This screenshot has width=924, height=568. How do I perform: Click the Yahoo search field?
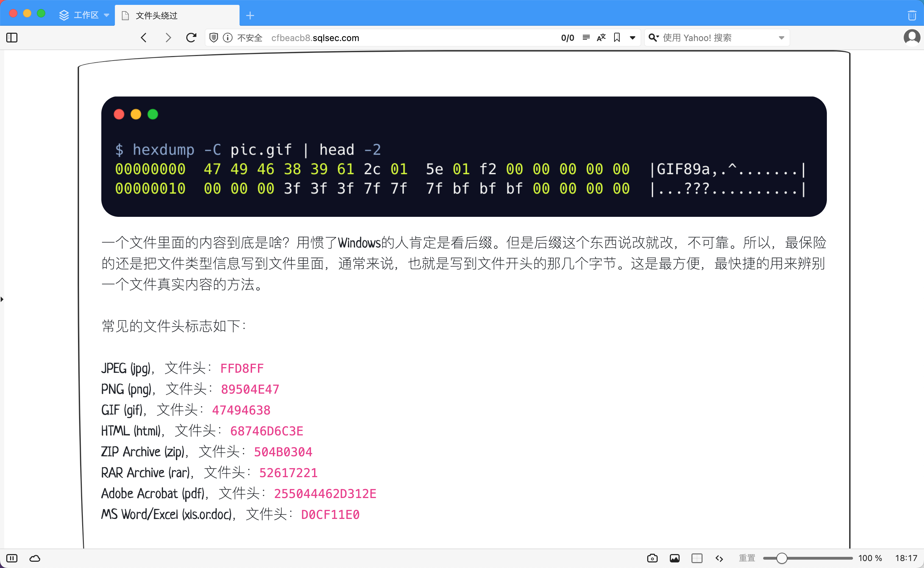click(x=718, y=38)
